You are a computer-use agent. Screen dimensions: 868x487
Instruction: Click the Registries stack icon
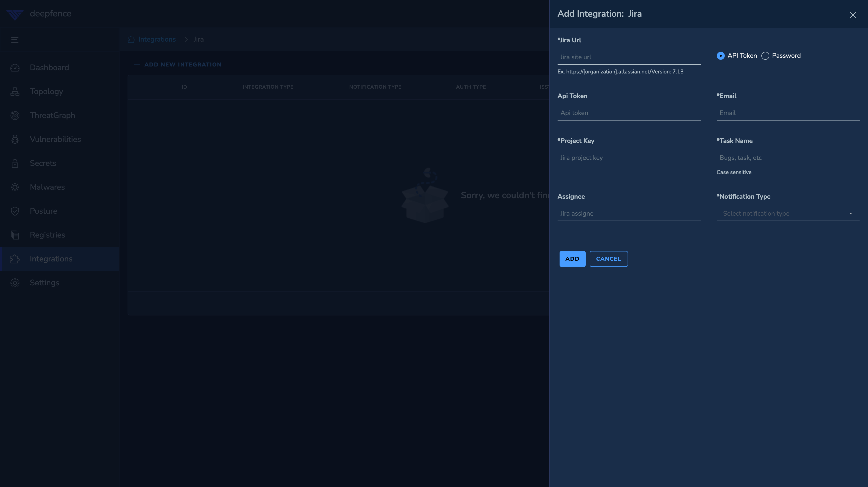point(15,235)
